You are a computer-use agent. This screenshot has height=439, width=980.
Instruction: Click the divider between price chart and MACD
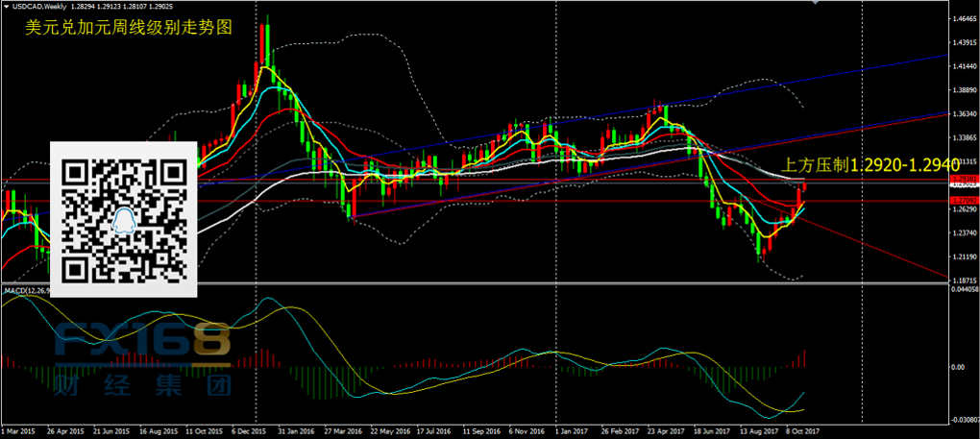click(x=480, y=282)
